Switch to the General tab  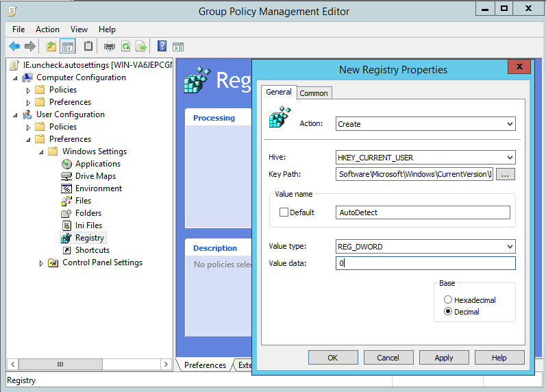pos(279,92)
